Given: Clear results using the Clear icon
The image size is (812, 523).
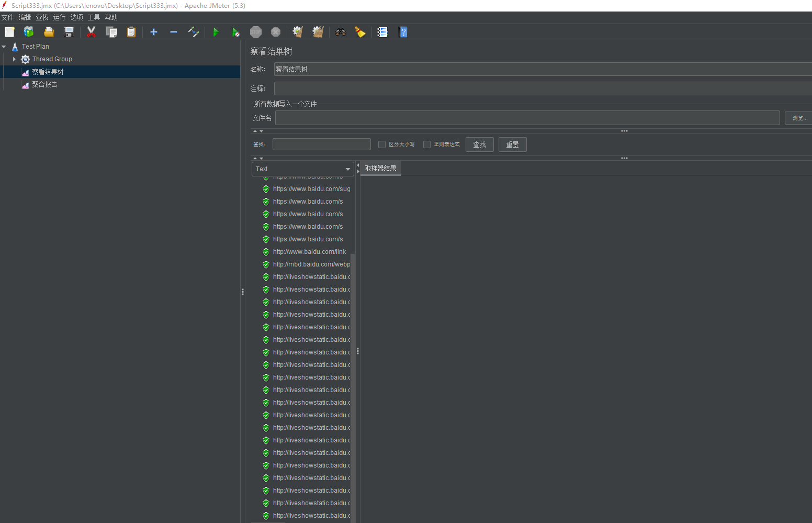Looking at the screenshot, I should (298, 32).
